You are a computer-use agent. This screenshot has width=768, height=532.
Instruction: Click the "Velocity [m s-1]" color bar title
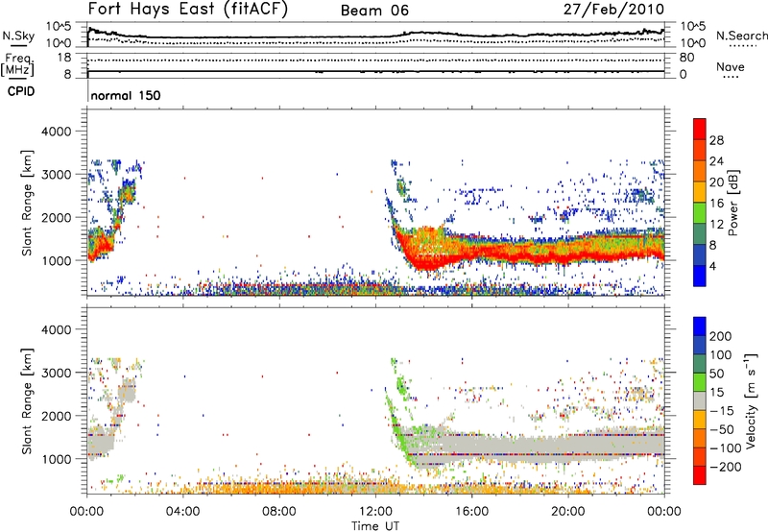click(x=751, y=400)
